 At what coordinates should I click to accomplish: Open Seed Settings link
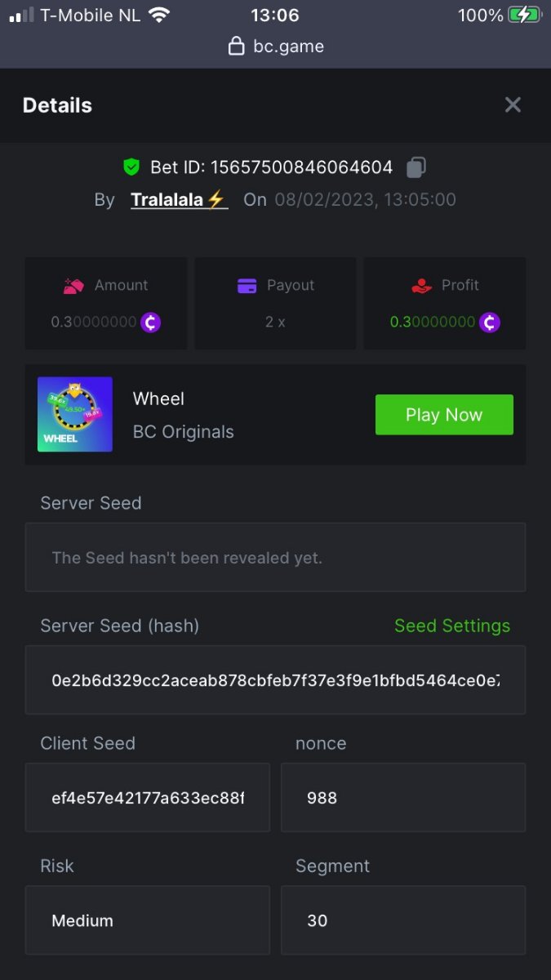(x=451, y=626)
